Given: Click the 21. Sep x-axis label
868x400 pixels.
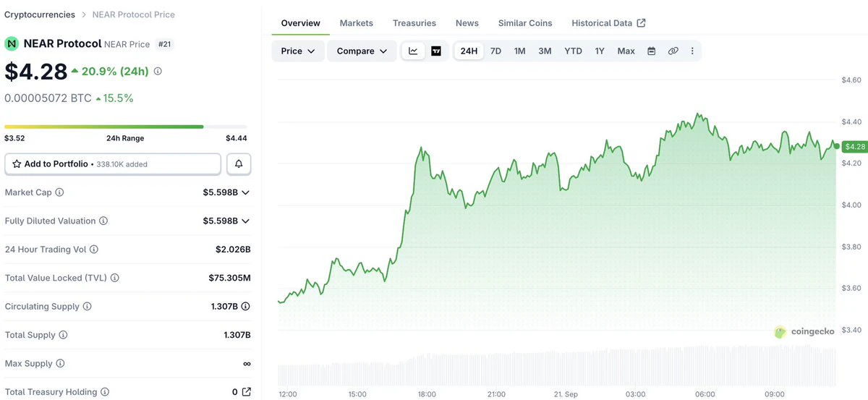Looking at the screenshot, I should pyautogui.click(x=566, y=394).
